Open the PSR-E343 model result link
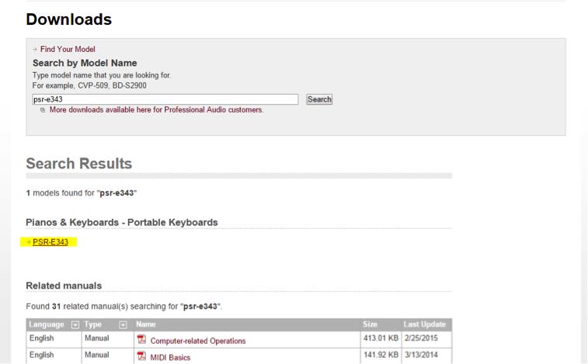Image resolution: width=588 pixels, height=364 pixels. tap(50, 242)
